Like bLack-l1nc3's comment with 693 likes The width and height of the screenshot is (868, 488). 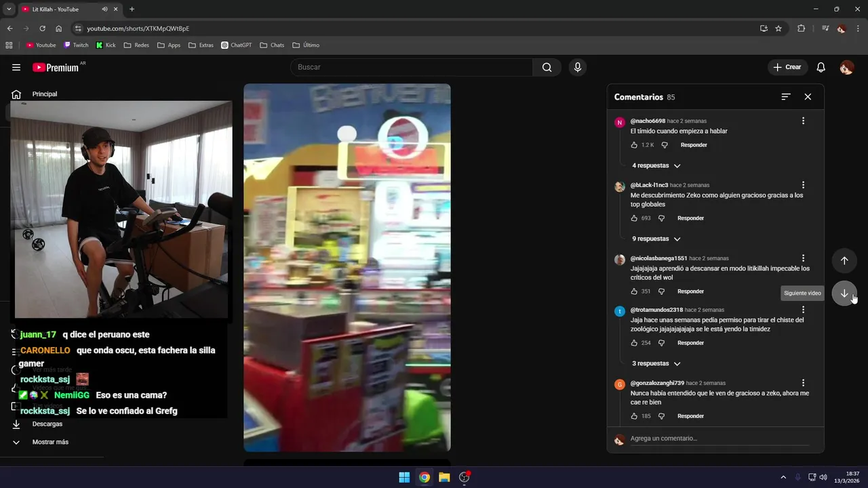coord(634,218)
